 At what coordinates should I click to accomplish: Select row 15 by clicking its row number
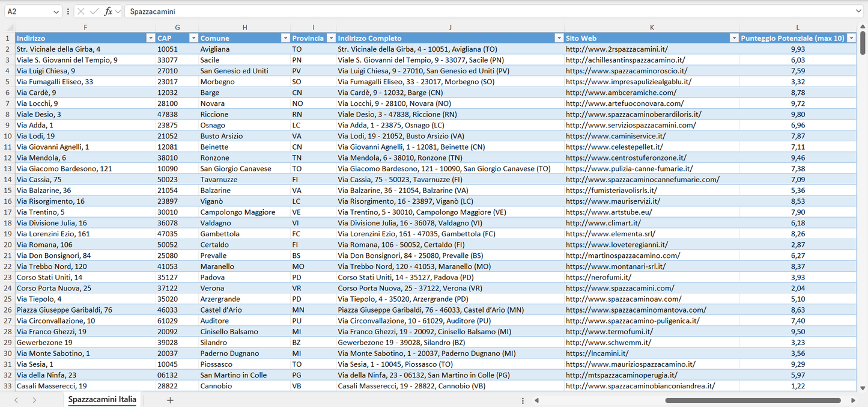coord(8,190)
